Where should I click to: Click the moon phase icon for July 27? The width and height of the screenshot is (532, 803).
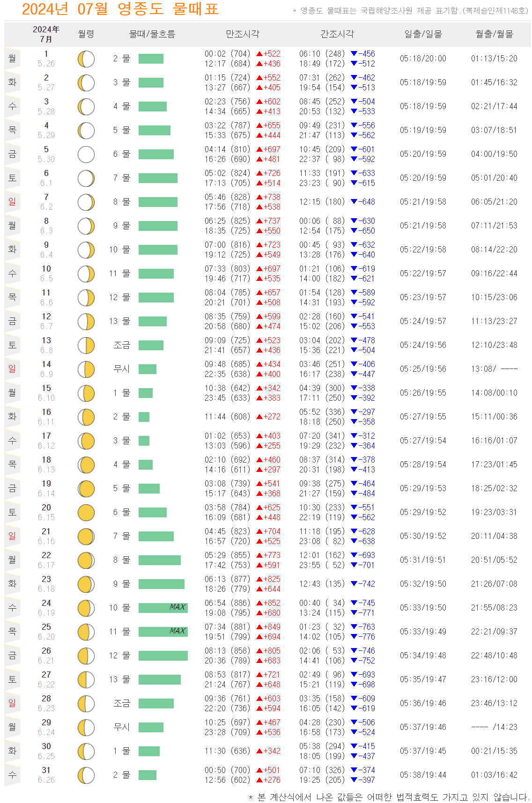[86, 680]
